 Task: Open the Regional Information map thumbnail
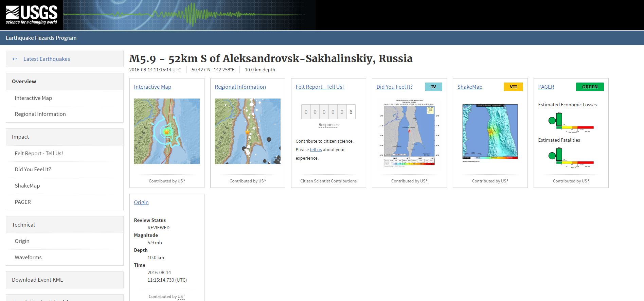coord(247,131)
